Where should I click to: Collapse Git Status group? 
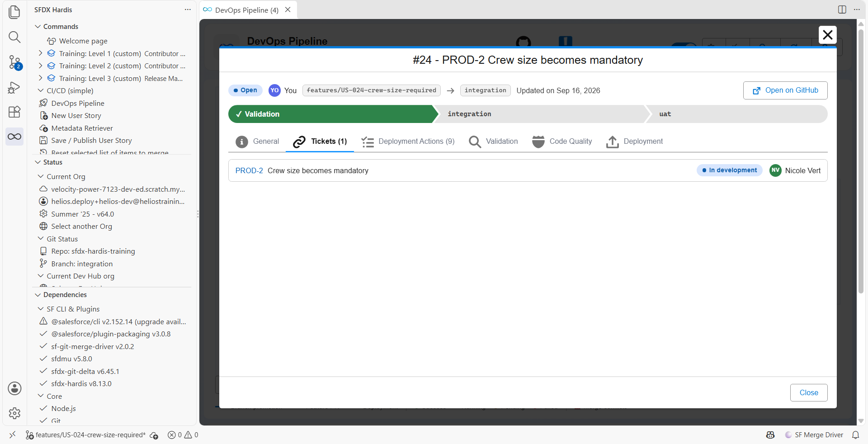(x=41, y=239)
